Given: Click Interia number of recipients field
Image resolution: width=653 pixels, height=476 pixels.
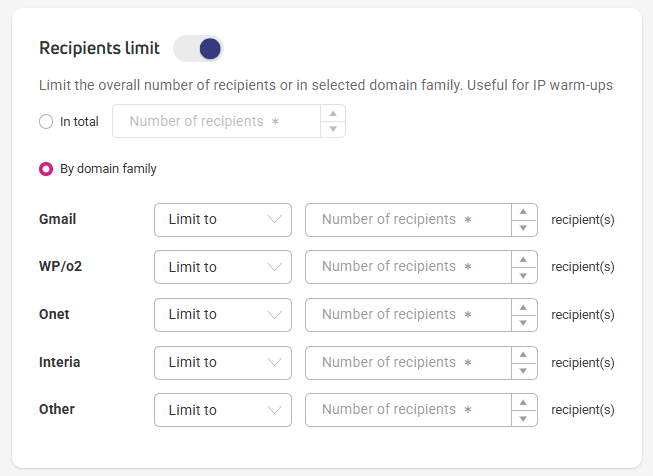Looking at the screenshot, I should click(x=408, y=363).
